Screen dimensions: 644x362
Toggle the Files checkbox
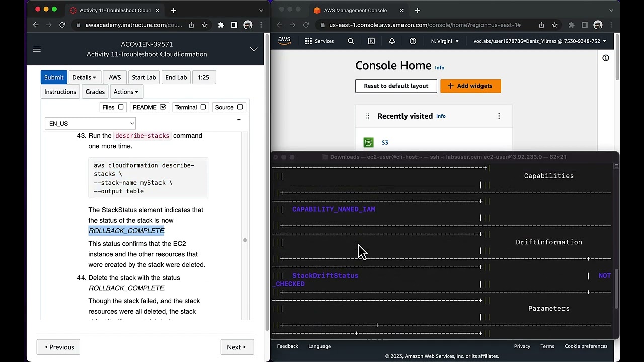click(121, 107)
